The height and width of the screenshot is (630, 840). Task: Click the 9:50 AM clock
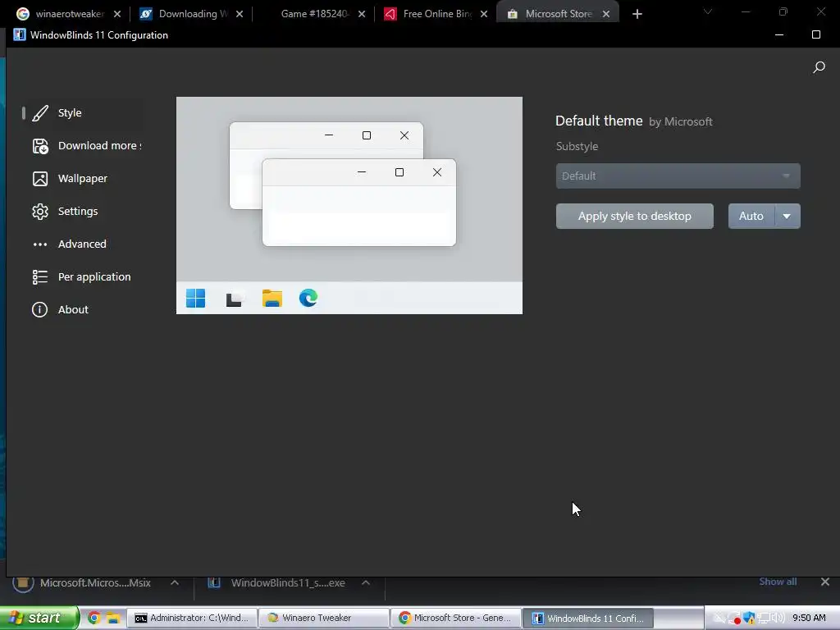pyautogui.click(x=809, y=618)
